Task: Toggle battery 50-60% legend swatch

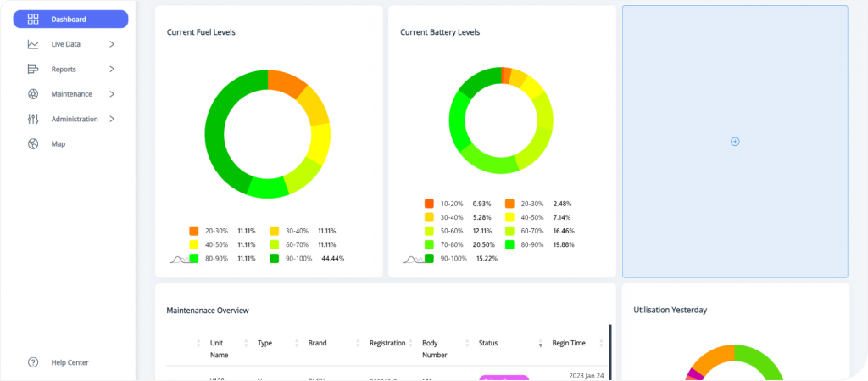Action: 429,231
